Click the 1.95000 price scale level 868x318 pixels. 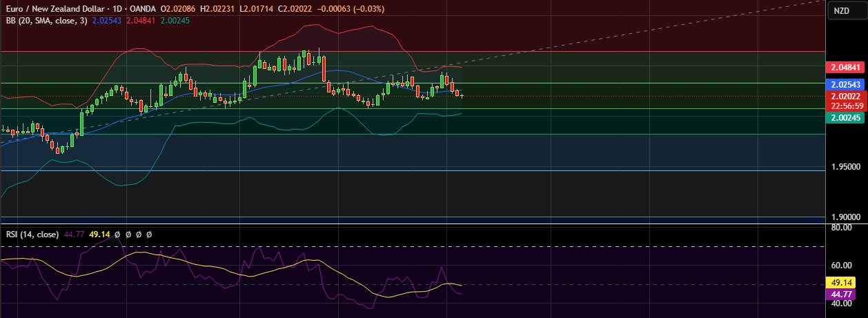point(845,167)
